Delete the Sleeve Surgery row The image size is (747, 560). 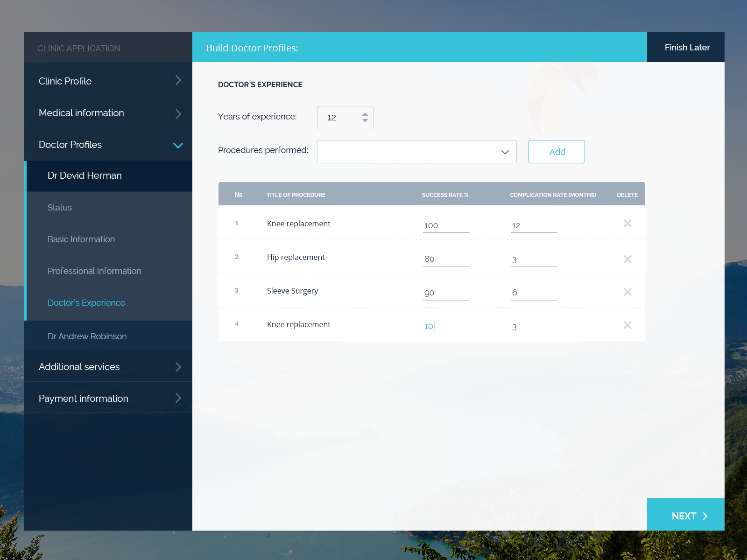coord(627,292)
